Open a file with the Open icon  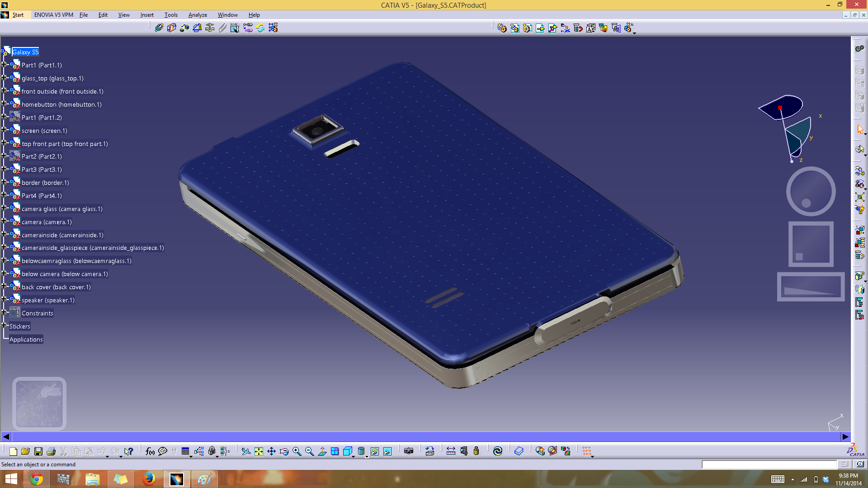coord(26,451)
